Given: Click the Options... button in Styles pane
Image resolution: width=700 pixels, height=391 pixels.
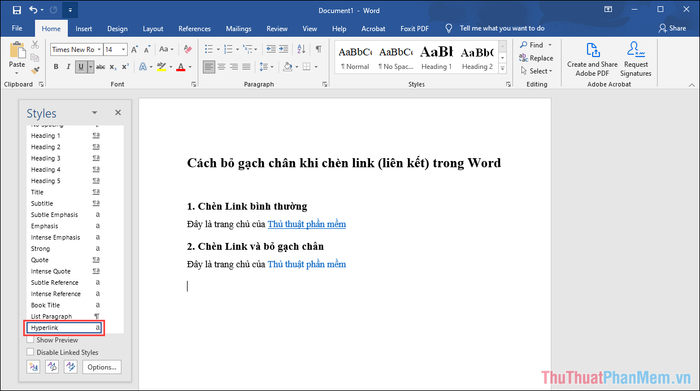Looking at the screenshot, I should click(x=102, y=367).
